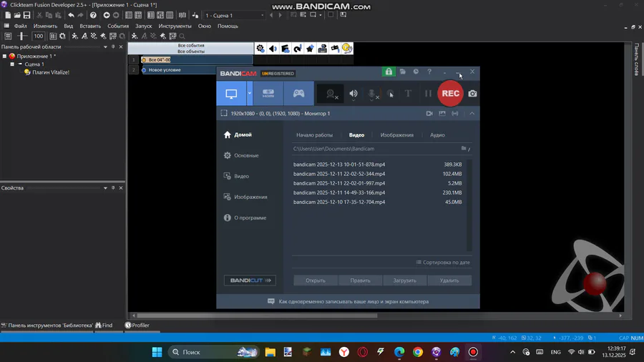Image resolution: width=644 pixels, height=362 pixels.
Task: Open the Сортировка по дате sort option
Action: pyautogui.click(x=443, y=263)
